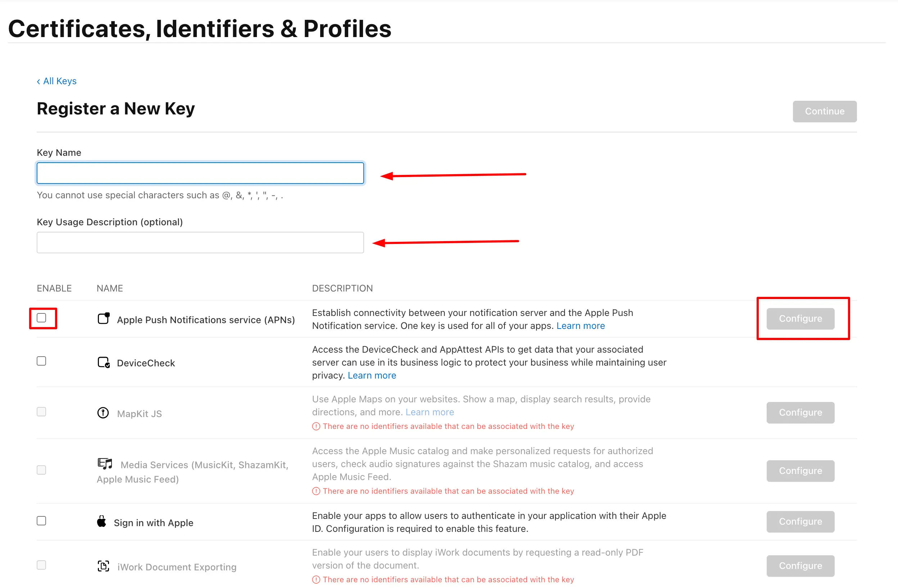
Task: Configure Sign in with Apple
Action: (800, 521)
